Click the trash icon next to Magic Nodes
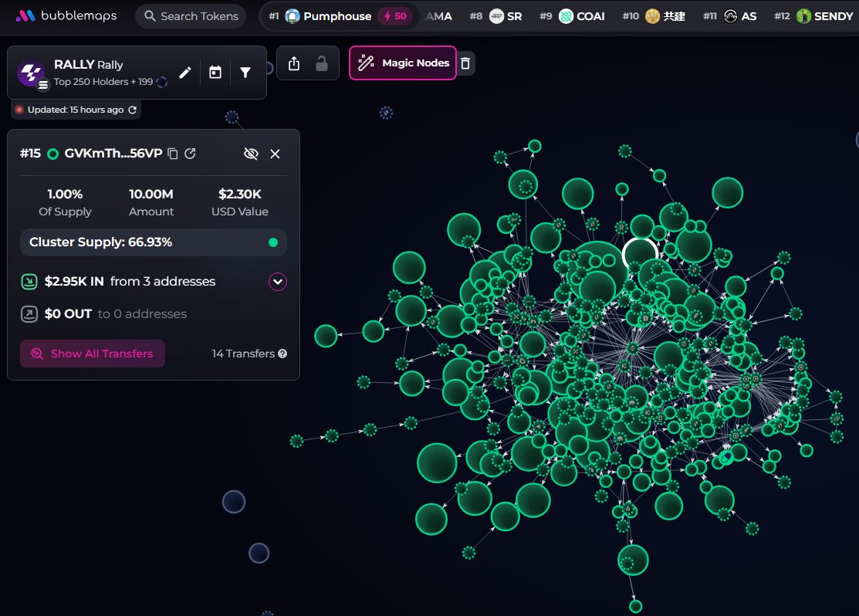 (x=465, y=63)
